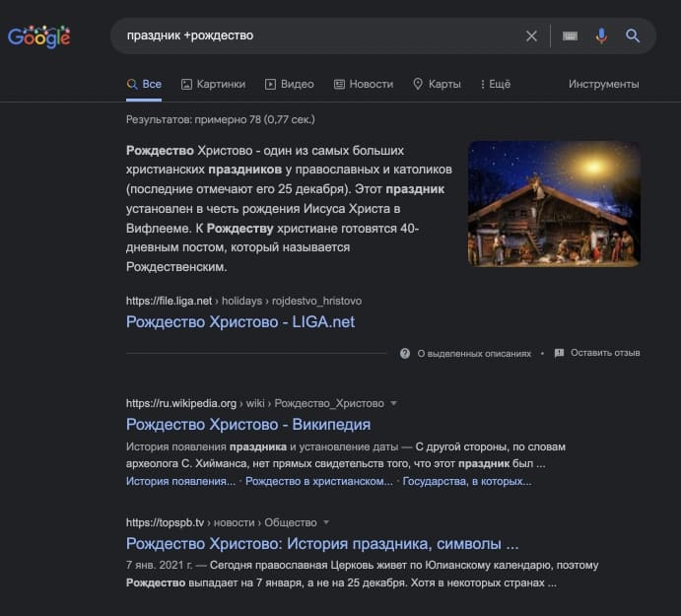Click the Видео tab play icon

pyautogui.click(x=270, y=85)
